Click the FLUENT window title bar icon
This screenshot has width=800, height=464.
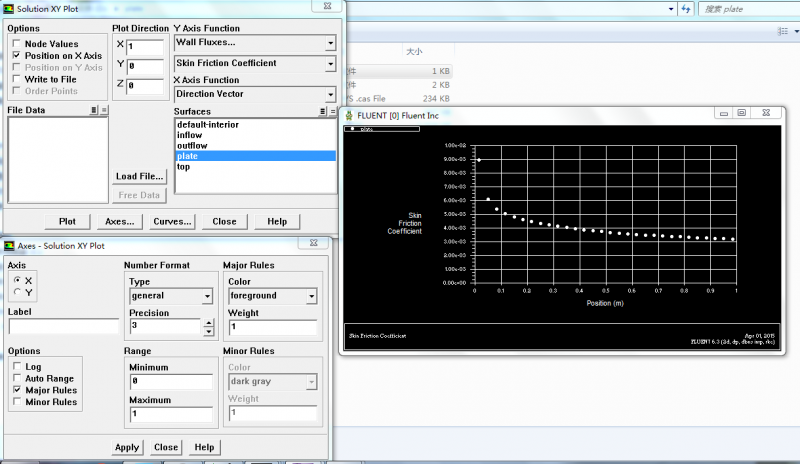point(348,114)
